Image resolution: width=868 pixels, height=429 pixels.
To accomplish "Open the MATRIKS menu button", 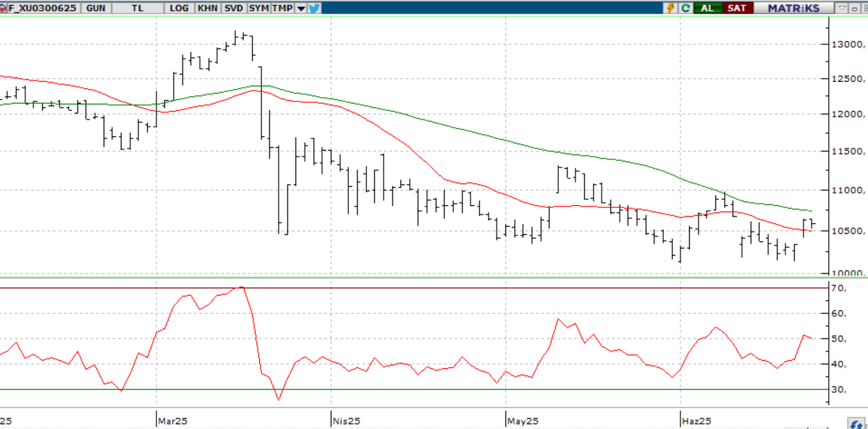I will [794, 8].
